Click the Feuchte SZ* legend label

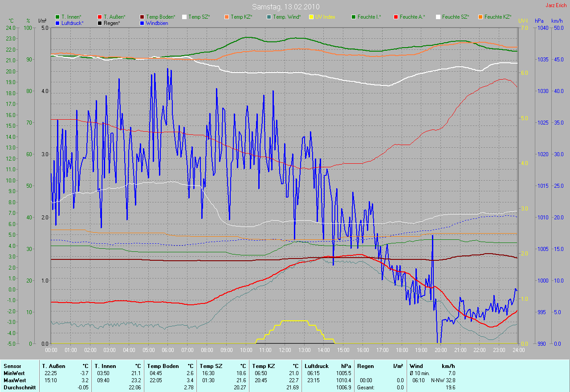[456, 17]
